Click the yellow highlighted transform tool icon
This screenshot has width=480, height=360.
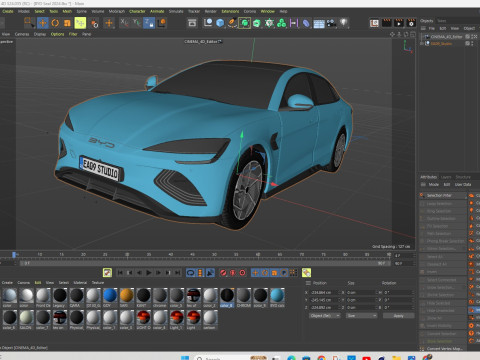(x=80, y=23)
